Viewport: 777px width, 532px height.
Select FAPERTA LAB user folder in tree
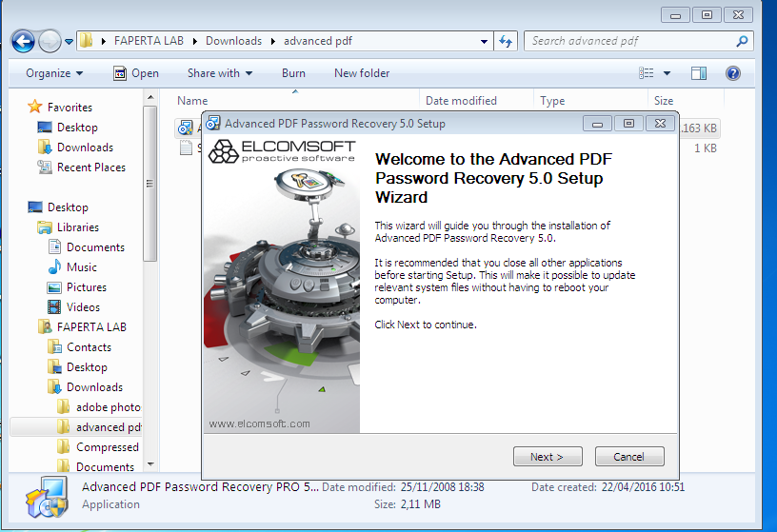tap(91, 327)
